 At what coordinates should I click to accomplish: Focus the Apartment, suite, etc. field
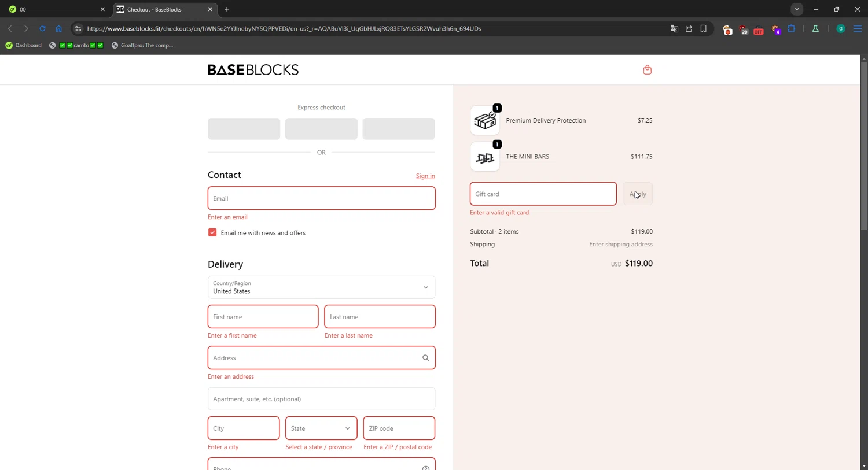coord(321,399)
